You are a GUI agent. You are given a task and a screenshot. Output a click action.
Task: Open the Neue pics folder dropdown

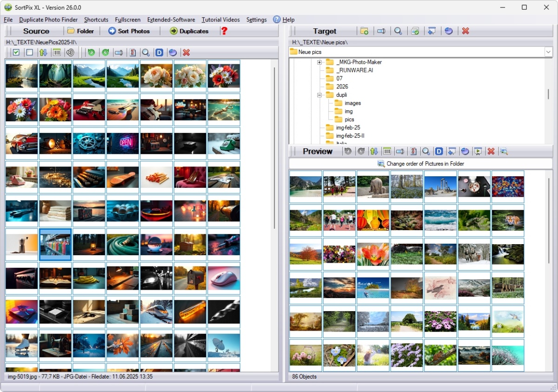pyautogui.click(x=548, y=52)
